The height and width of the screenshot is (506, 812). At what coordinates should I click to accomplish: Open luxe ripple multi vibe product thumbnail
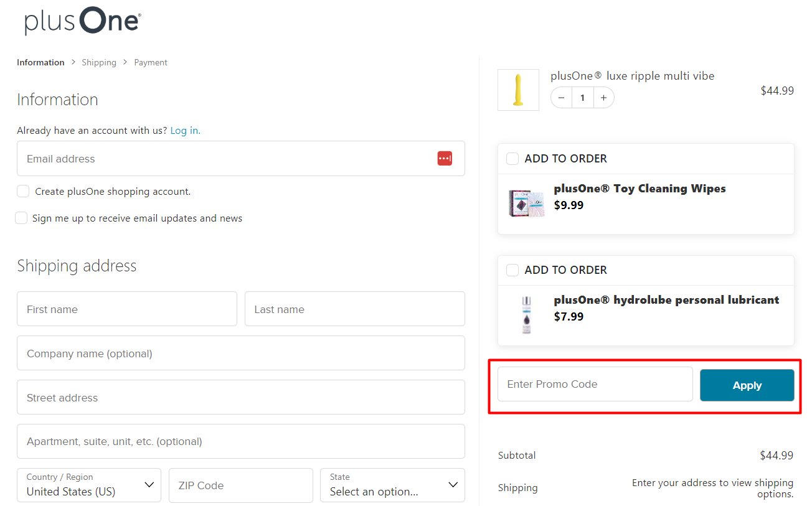coord(518,90)
